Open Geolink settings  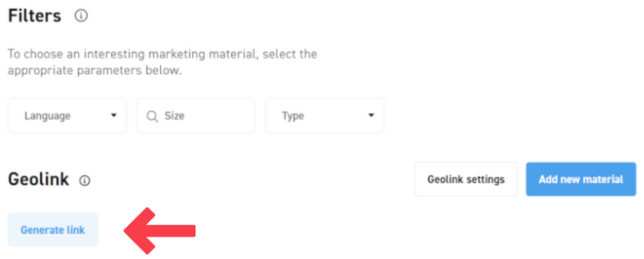[x=466, y=179]
